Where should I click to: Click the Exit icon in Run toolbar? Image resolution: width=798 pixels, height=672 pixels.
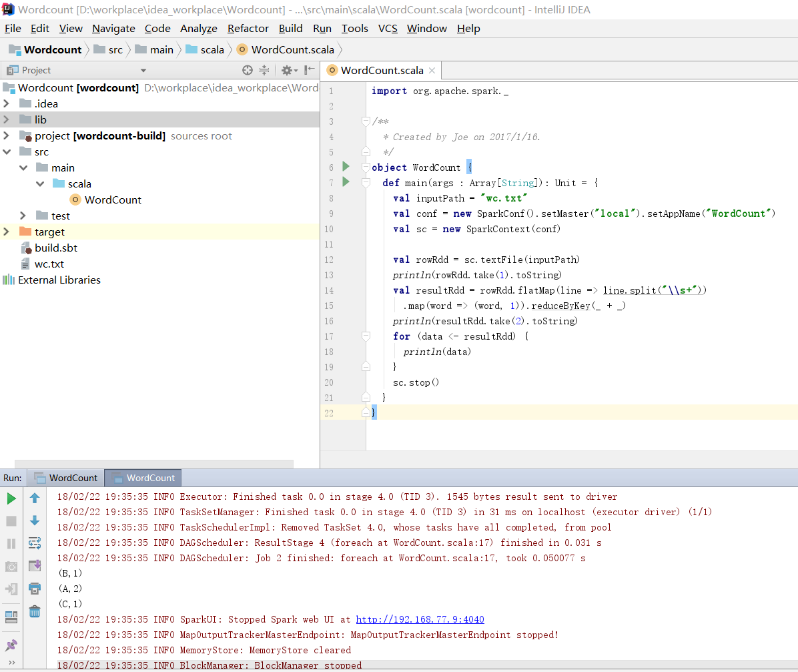pyautogui.click(x=11, y=589)
